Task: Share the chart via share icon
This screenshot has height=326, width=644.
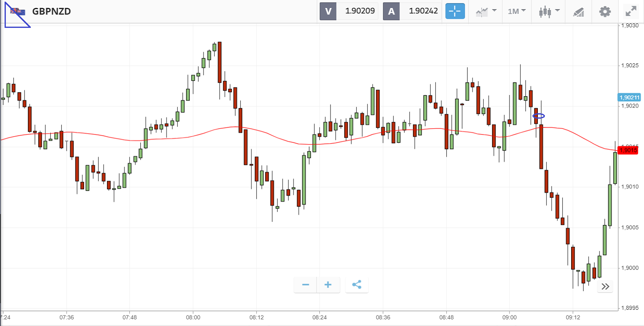Action: 357,285
